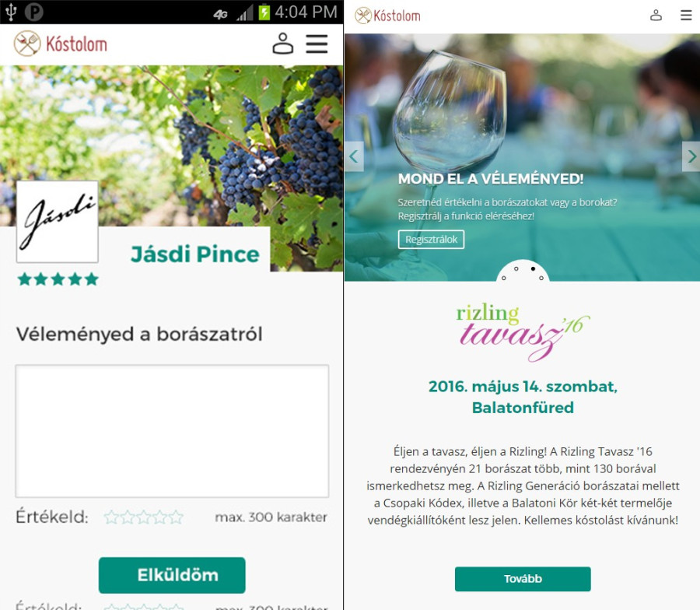Viewport: 700px width, 610px height.
Task: Click the Regisztrálok button on banner
Action: [x=431, y=240]
